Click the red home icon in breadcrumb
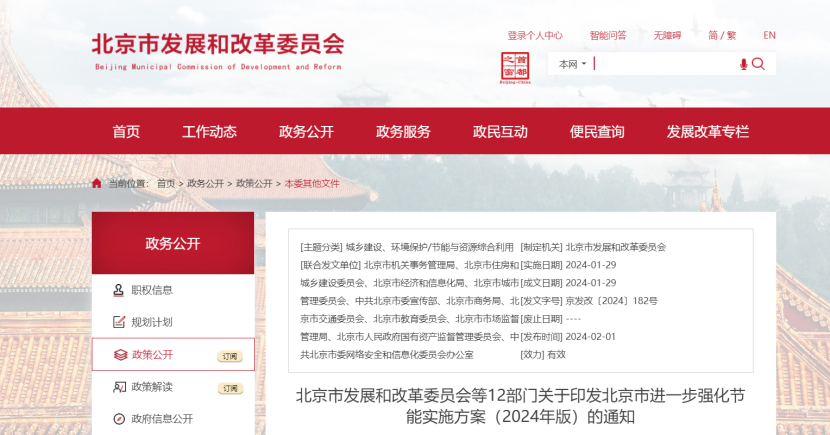 (x=97, y=183)
